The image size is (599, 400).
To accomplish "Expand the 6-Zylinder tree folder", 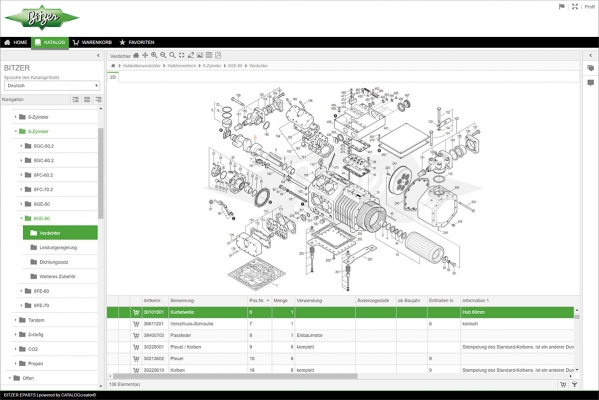I will pyautogui.click(x=15, y=117).
